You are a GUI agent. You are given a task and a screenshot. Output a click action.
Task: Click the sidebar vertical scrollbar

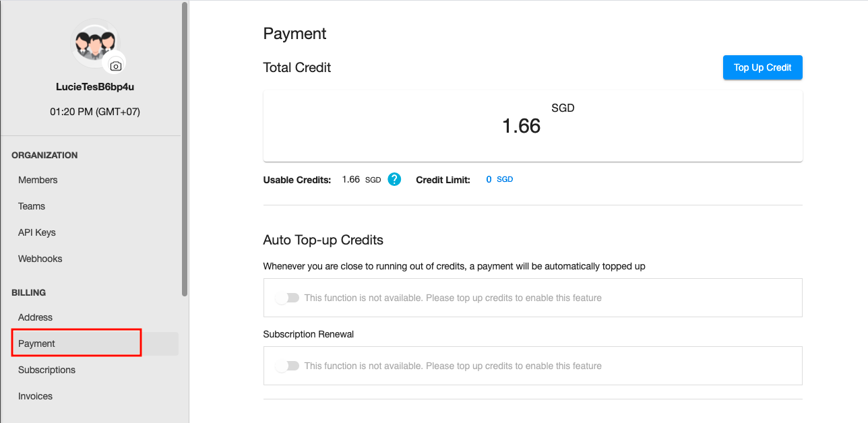tap(185, 149)
